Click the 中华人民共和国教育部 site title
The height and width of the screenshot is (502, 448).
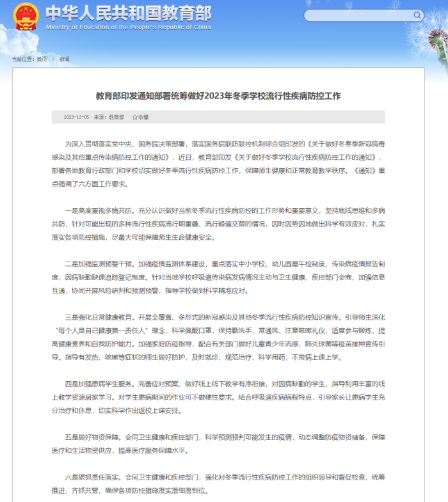(128, 13)
